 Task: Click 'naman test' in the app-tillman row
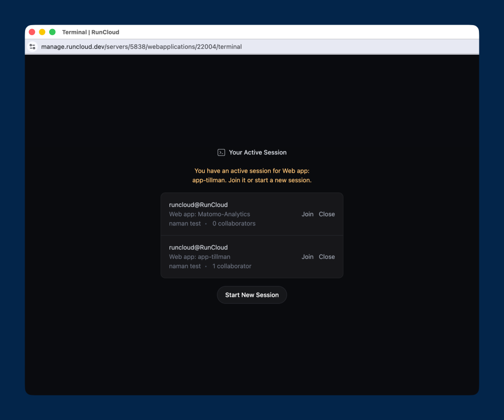[x=185, y=266]
